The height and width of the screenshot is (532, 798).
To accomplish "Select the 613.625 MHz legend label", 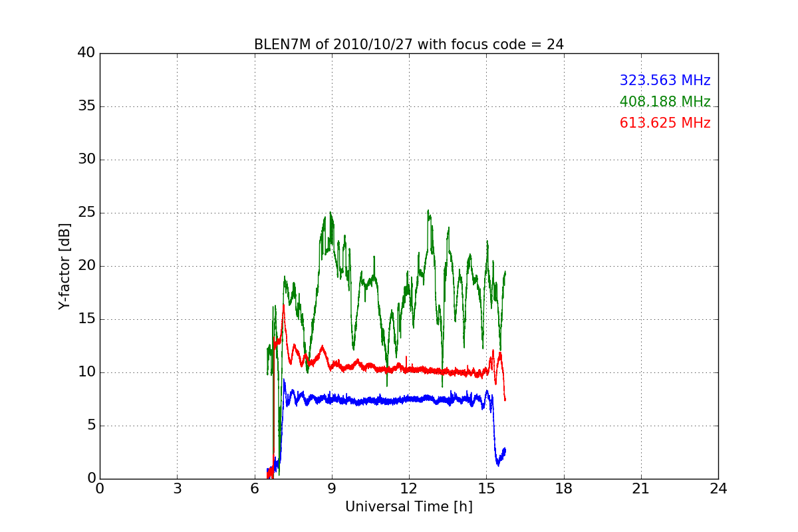I will 665,123.
